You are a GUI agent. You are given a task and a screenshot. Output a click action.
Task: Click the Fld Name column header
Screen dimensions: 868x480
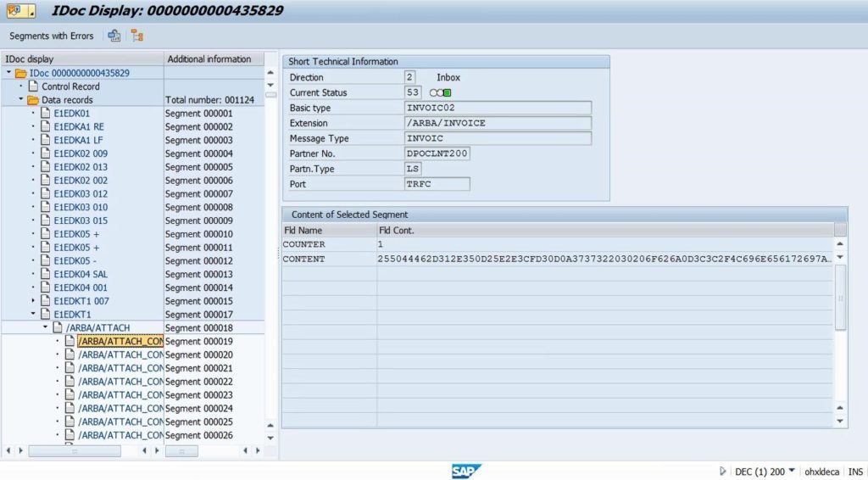[329, 230]
